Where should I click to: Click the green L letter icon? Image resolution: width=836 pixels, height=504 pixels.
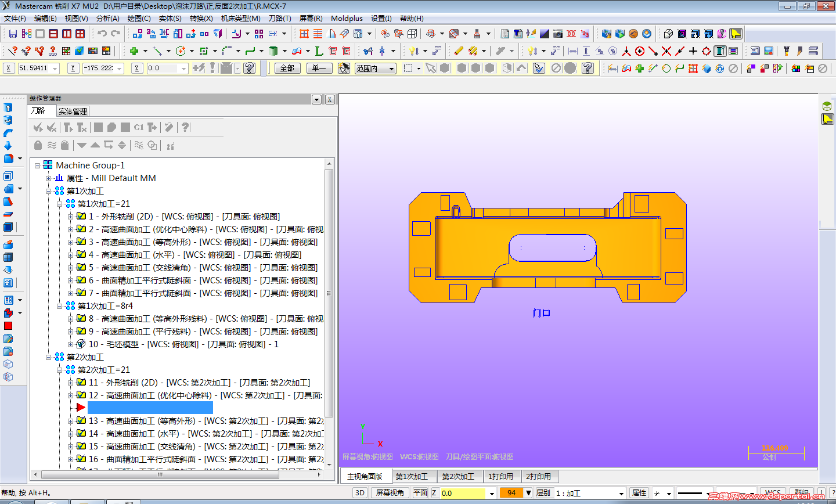[x=319, y=51]
